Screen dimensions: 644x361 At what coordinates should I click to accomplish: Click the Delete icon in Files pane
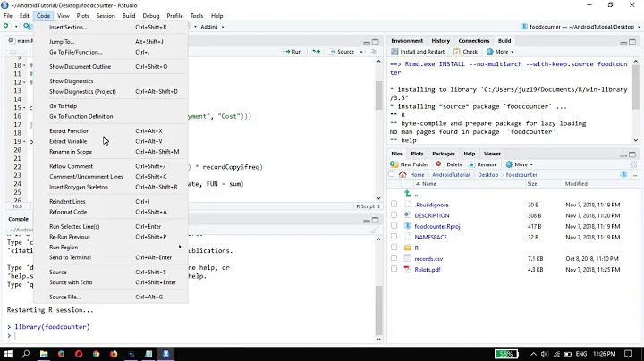click(438, 164)
